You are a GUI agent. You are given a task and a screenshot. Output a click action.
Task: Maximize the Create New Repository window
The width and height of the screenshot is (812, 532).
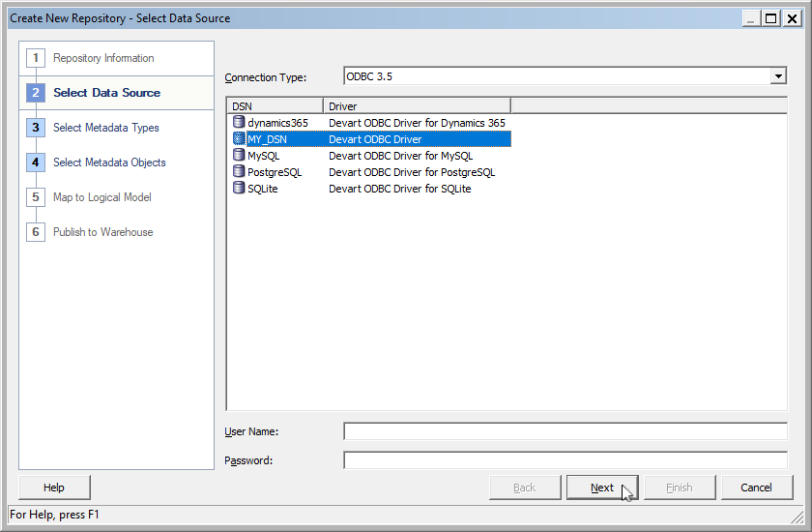pos(771,18)
